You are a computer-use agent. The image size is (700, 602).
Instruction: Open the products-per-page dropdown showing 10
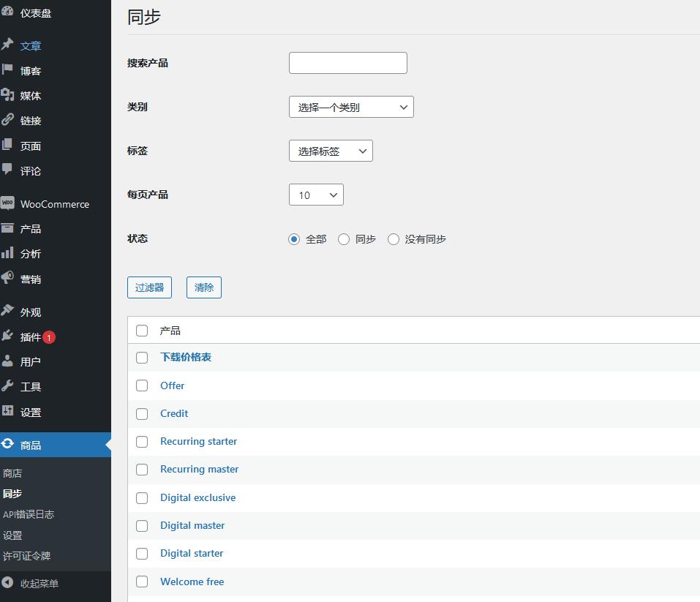pos(316,195)
